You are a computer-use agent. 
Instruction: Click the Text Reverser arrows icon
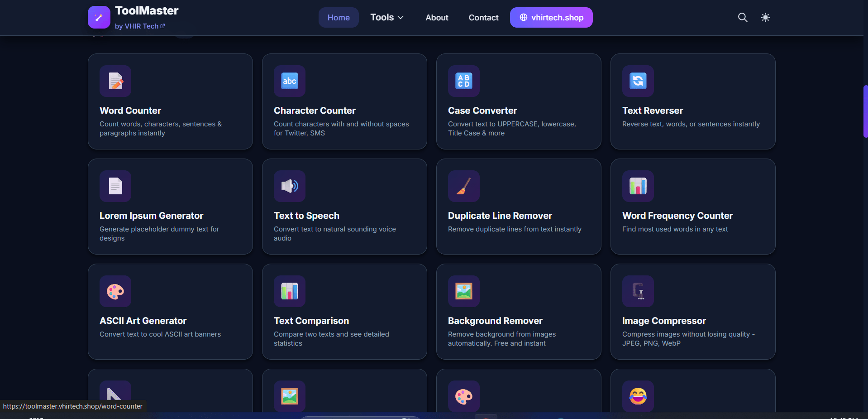pyautogui.click(x=638, y=81)
